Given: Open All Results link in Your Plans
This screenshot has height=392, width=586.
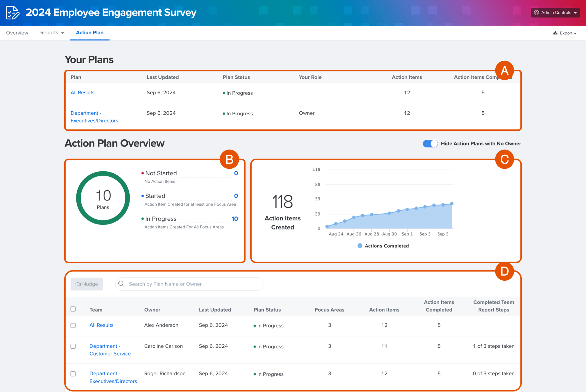Looking at the screenshot, I should (82, 93).
